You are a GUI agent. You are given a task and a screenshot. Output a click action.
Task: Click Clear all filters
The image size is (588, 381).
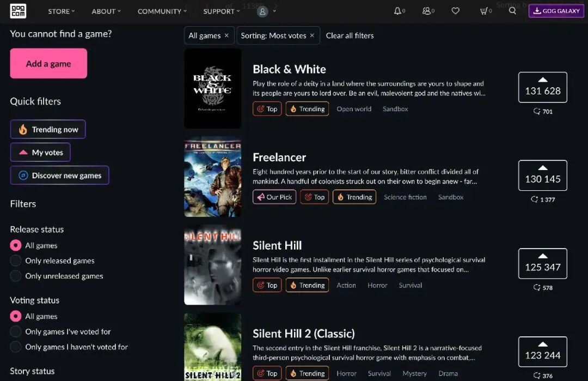click(x=350, y=35)
